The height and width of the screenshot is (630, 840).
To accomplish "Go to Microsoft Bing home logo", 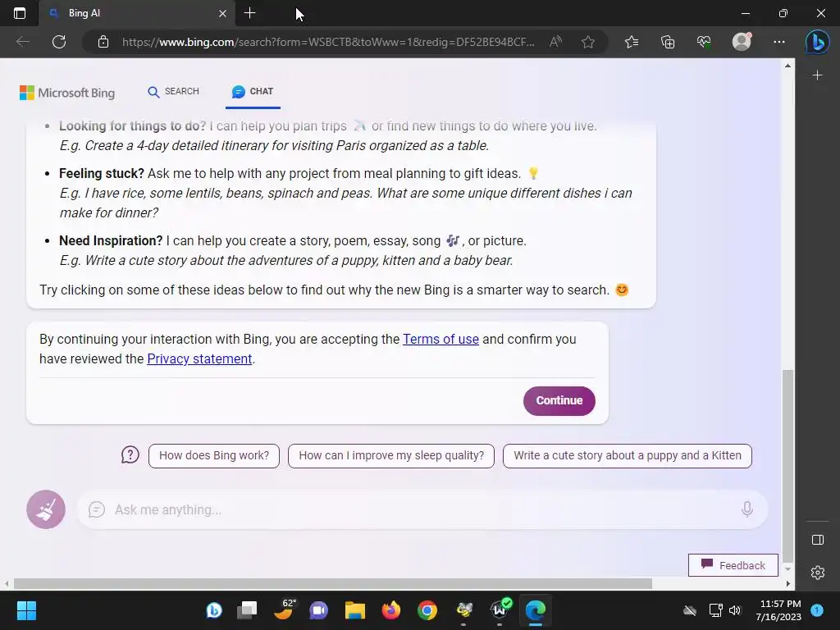I will pos(67,93).
